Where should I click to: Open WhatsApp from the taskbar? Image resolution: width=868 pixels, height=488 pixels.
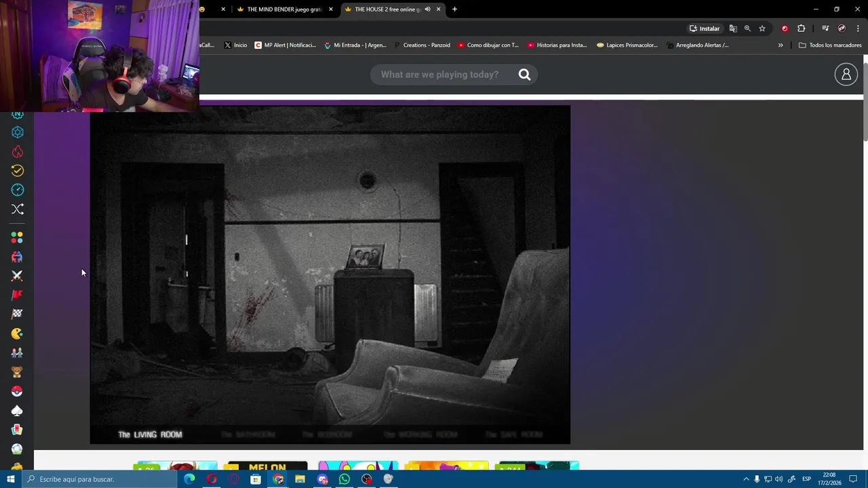(344, 479)
